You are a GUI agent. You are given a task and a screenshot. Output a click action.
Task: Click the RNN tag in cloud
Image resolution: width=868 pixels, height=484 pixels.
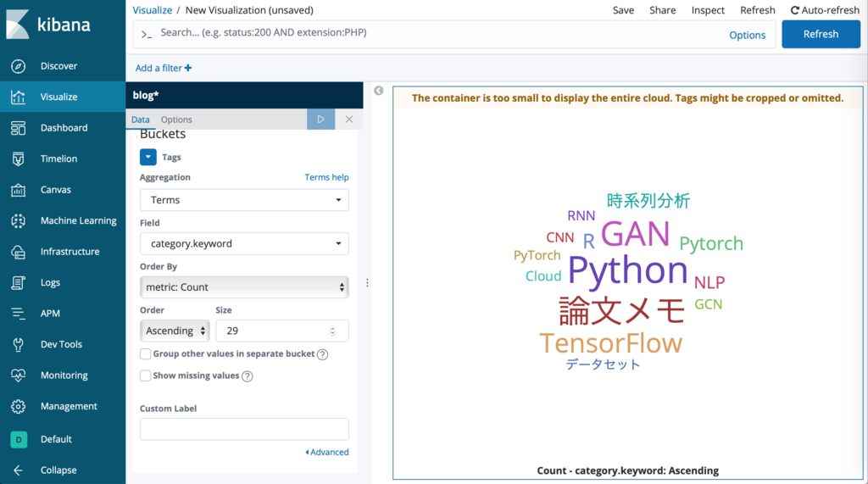click(x=581, y=215)
